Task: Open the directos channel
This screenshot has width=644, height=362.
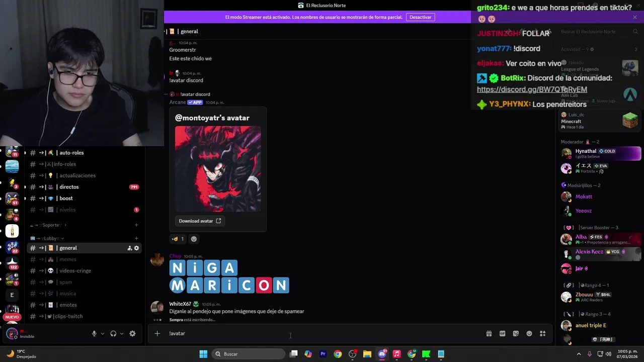Action: 84,187
